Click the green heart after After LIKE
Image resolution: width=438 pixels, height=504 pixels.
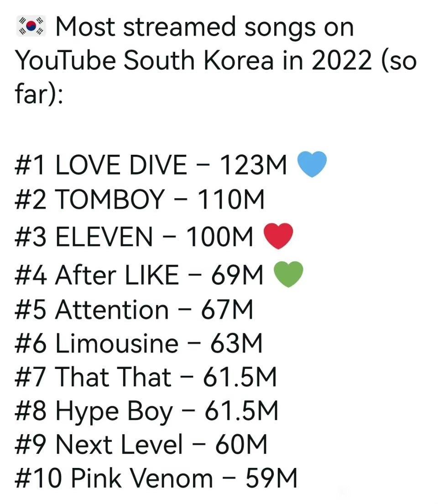pyautogui.click(x=288, y=274)
